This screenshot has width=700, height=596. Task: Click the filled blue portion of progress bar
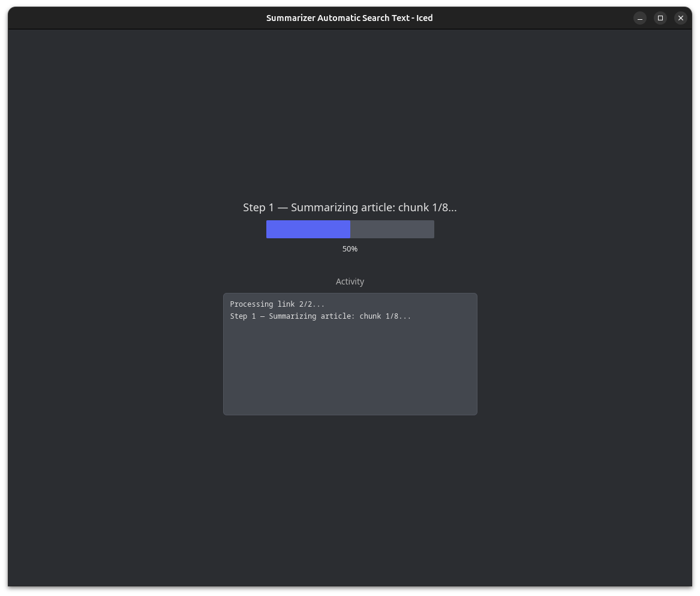308,229
